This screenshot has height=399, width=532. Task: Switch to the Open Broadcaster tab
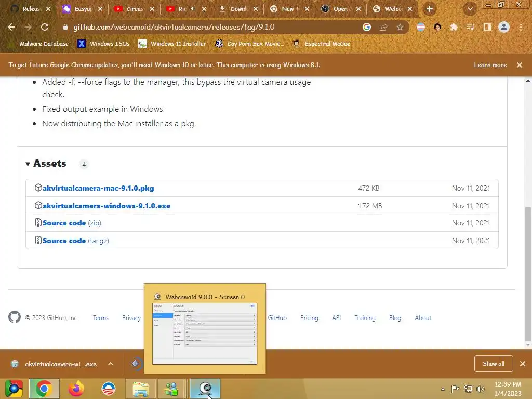(x=341, y=9)
